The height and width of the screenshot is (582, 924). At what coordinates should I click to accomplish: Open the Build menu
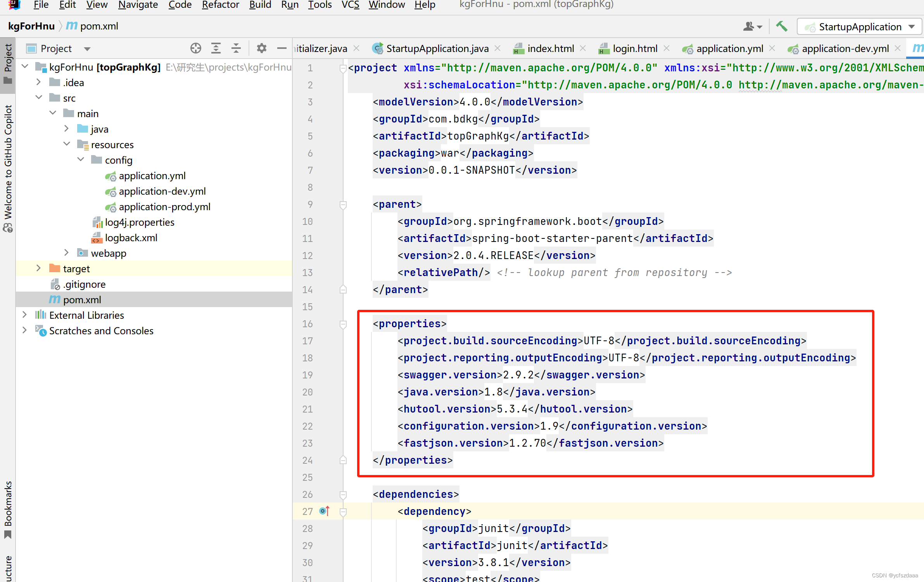260,5
